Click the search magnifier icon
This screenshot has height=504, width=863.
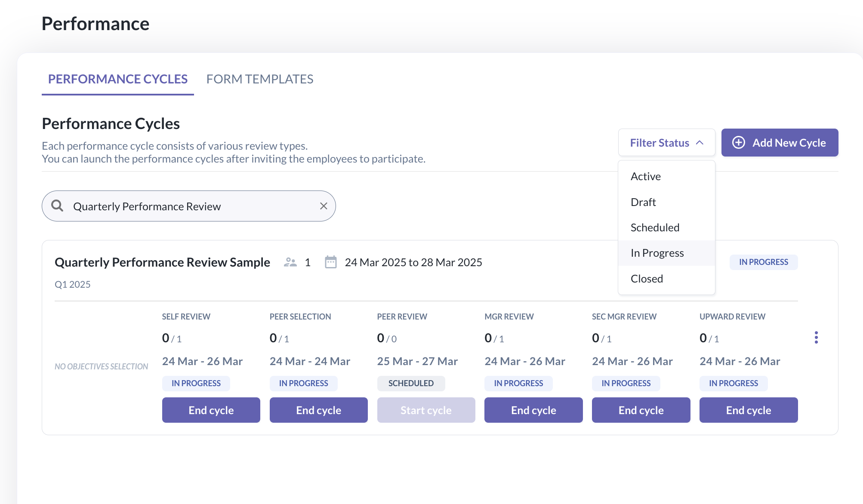click(x=57, y=206)
